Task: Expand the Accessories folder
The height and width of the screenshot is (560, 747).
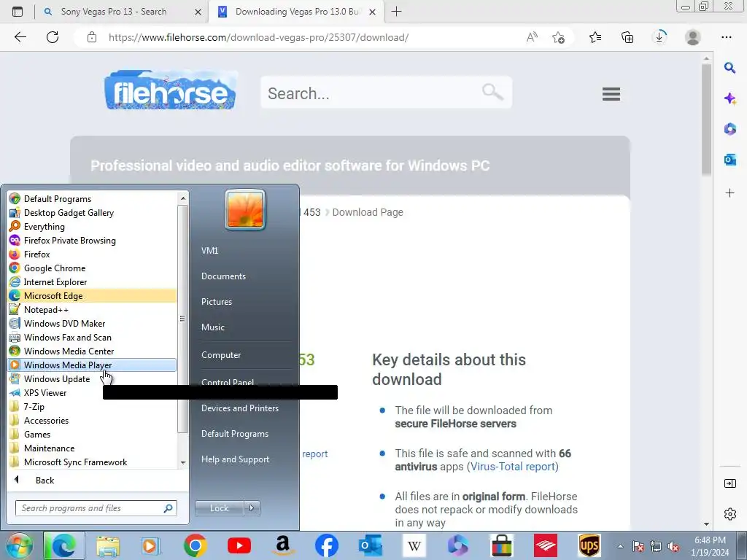Action: coord(92,421)
